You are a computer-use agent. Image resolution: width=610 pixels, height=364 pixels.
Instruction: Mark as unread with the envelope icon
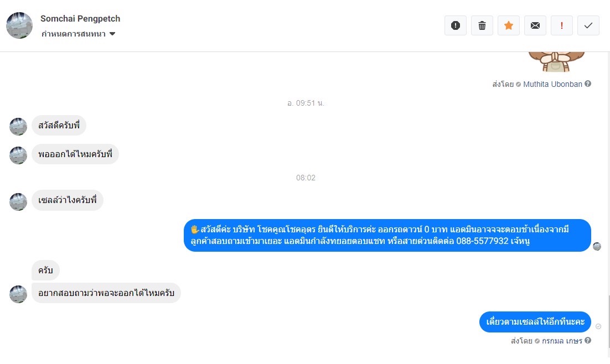pyautogui.click(x=535, y=25)
